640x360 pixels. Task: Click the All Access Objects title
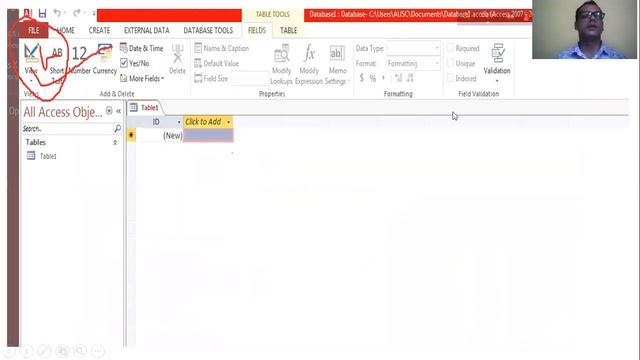(x=62, y=112)
